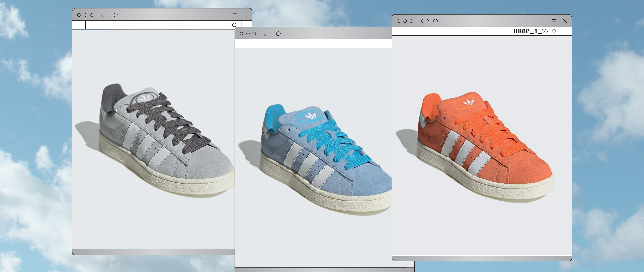Screen dimensions: 644x272
Task: Go forward in orange sneaker window
Action: point(428,21)
